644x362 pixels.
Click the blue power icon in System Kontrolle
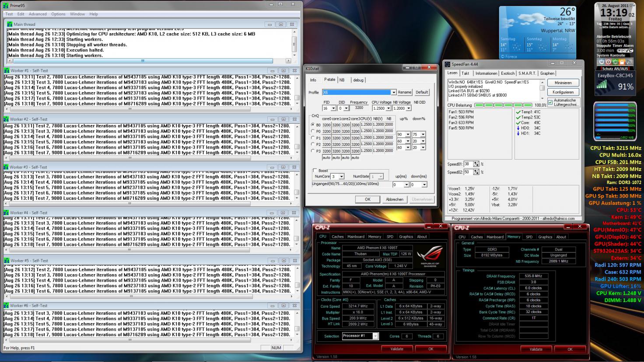pyautogui.click(x=602, y=62)
